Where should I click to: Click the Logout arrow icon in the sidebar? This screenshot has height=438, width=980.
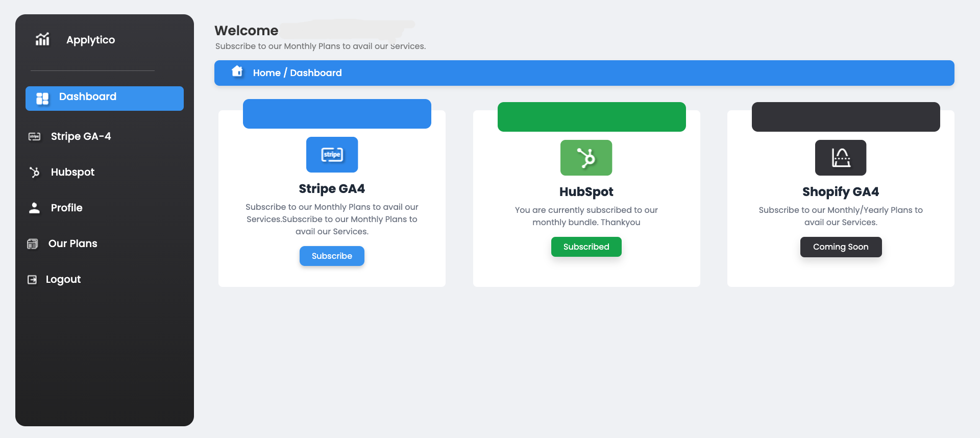point(32,279)
